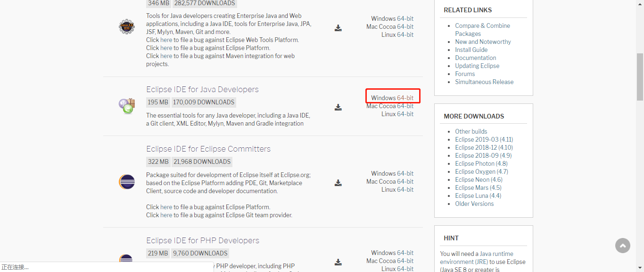Open Eclipse Luna (4.4) link
Viewport: 644px width, 272px height.
tap(478, 196)
